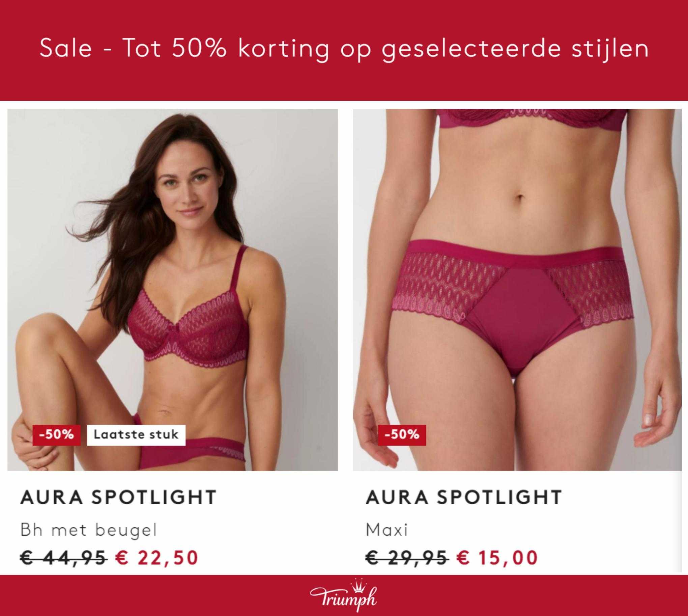Open the Aura Spotlight bra product image
Viewport: 688px width, 616px height.
tap(173, 290)
